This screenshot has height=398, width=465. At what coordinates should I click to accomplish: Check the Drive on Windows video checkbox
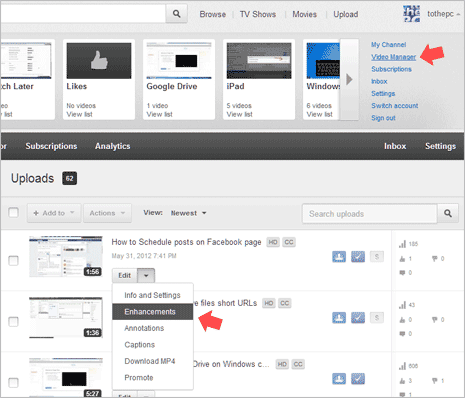(x=13, y=382)
